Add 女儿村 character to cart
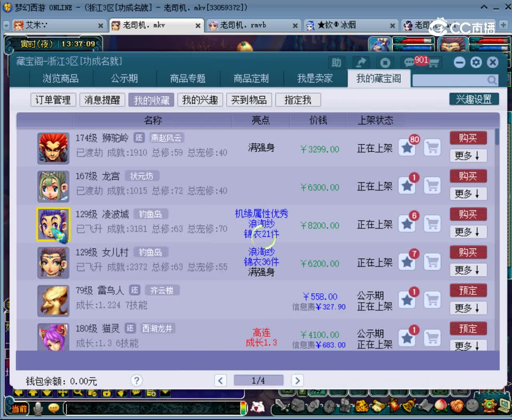The height and width of the screenshot is (420, 512). point(432,262)
